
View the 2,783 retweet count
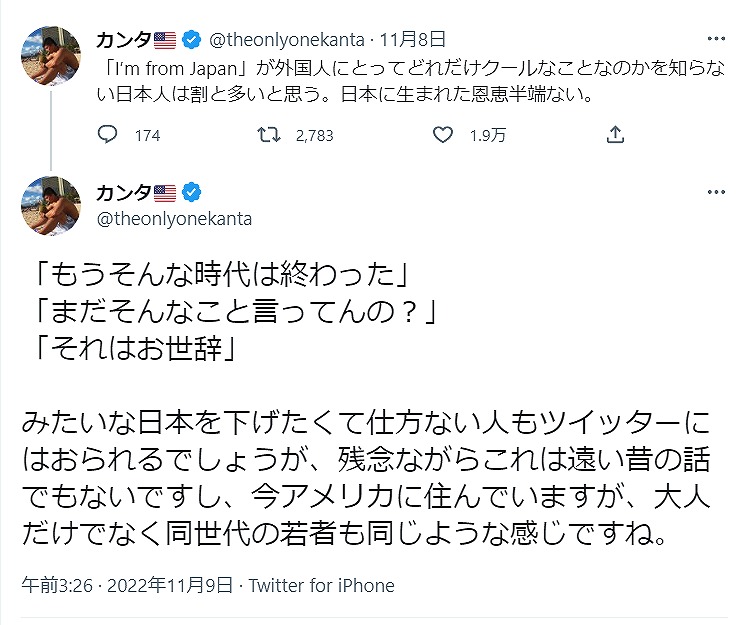[313, 136]
